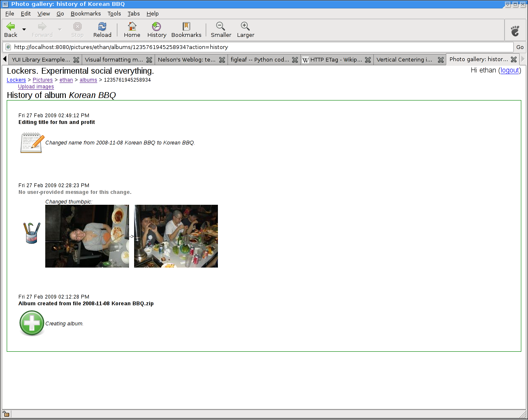Close the HTTP ETag tab
Screen dimensions: 528x420
(368, 60)
